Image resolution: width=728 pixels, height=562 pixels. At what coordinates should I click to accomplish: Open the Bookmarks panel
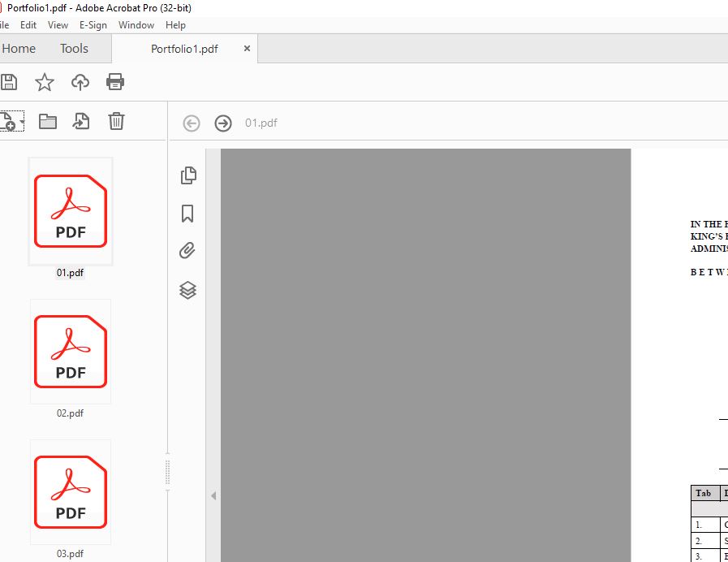click(187, 213)
